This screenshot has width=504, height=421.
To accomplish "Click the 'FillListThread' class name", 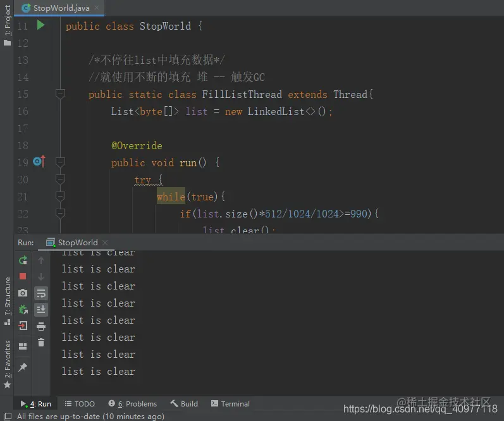I will click(242, 94).
